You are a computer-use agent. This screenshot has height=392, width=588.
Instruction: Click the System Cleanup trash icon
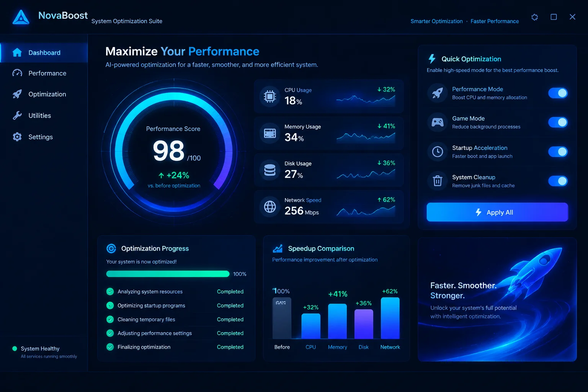(x=437, y=181)
